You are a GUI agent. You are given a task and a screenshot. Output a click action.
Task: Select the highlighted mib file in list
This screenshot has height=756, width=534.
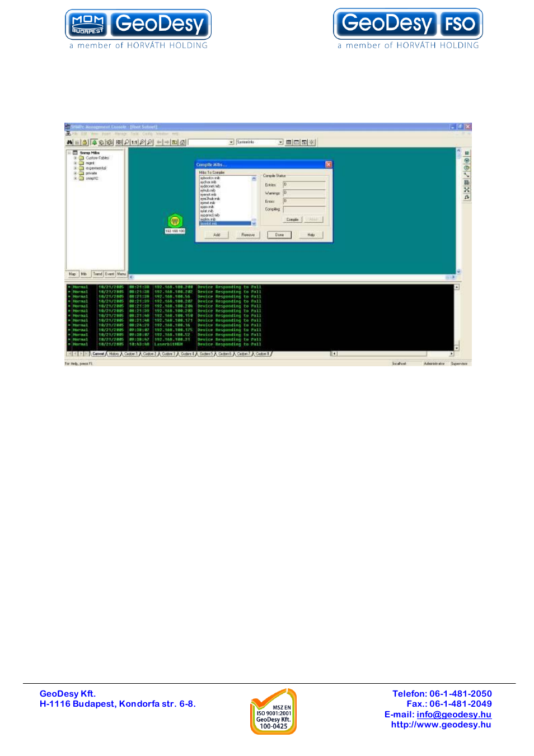click(x=225, y=223)
